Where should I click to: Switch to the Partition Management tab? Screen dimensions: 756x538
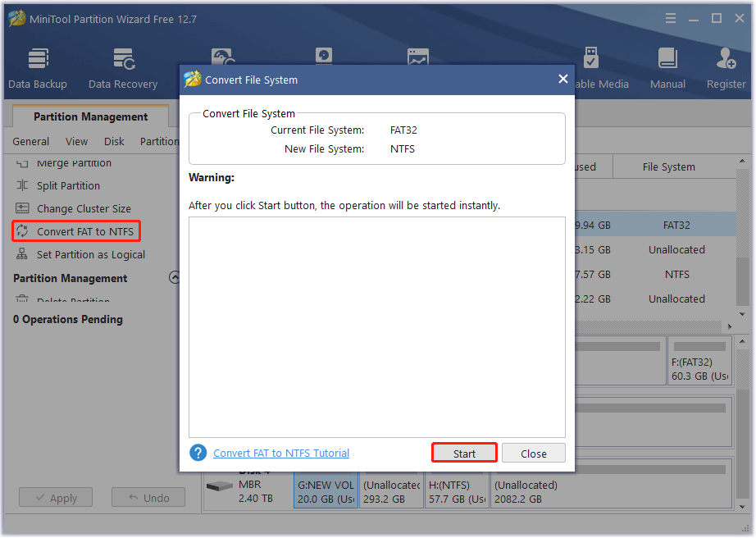(91, 116)
